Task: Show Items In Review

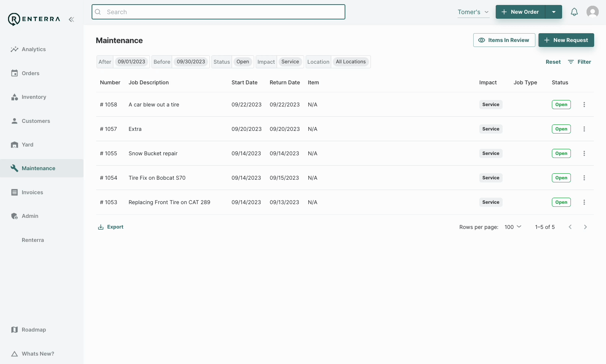Action: click(x=504, y=40)
